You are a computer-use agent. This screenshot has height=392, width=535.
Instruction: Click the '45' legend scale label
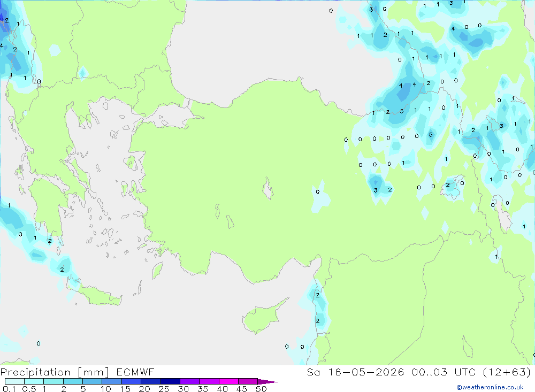coord(242,389)
